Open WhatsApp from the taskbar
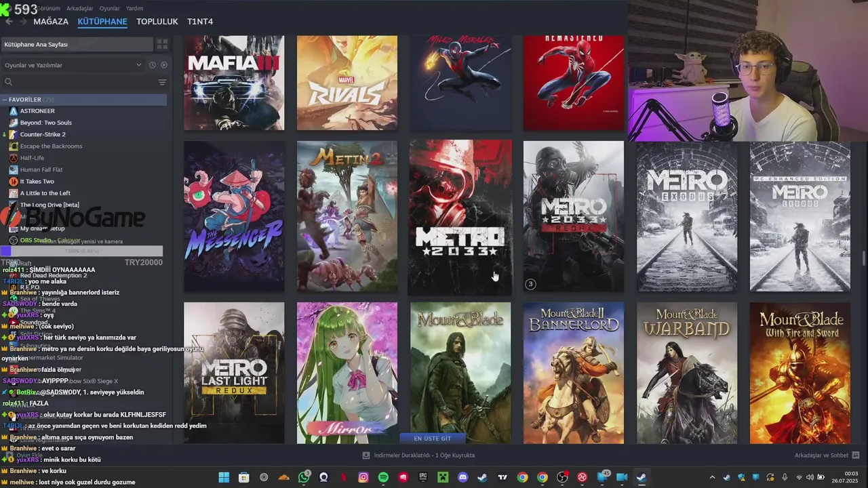The height and width of the screenshot is (488, 868). pyautogui.click(x=304, y=478)
